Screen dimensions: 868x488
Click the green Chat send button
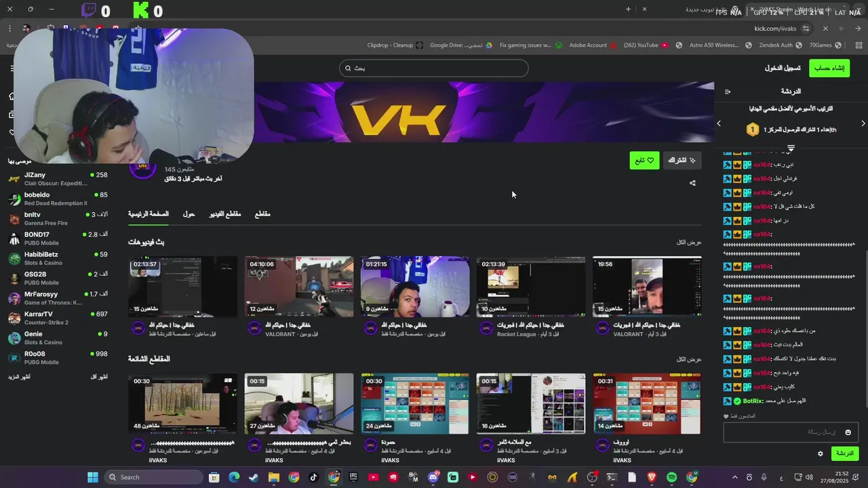click(x=844, y=453)
